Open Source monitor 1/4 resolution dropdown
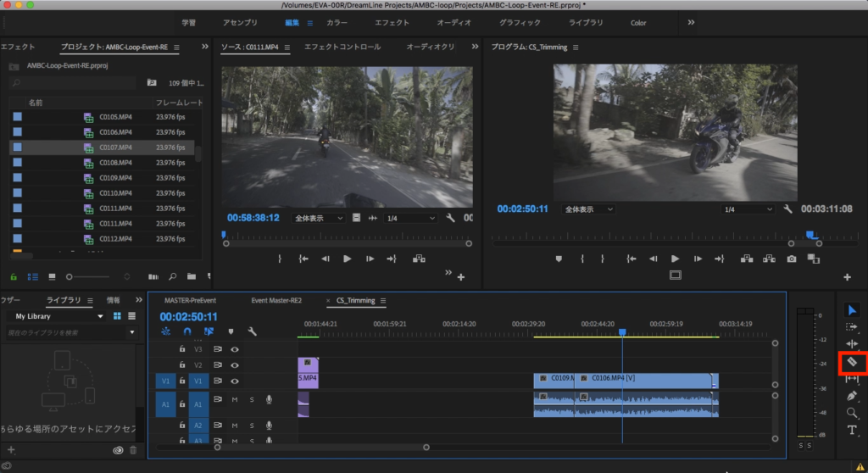 [410, 218]
